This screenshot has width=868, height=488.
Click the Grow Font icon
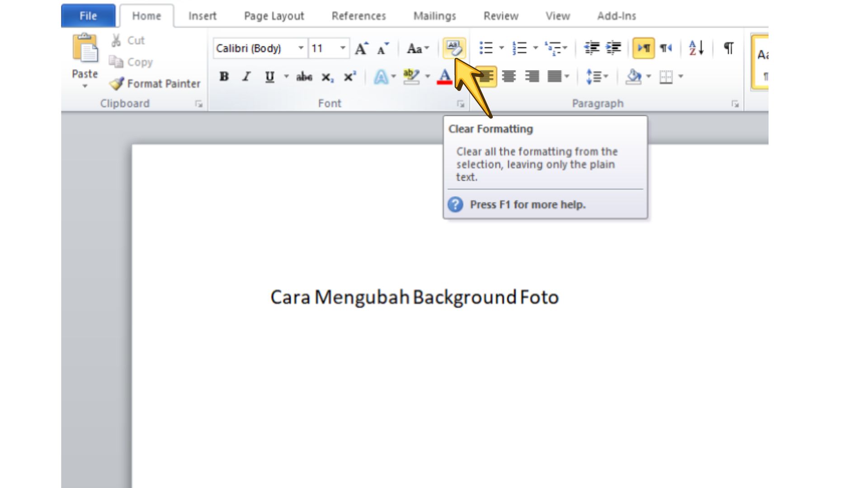point(361,48)
